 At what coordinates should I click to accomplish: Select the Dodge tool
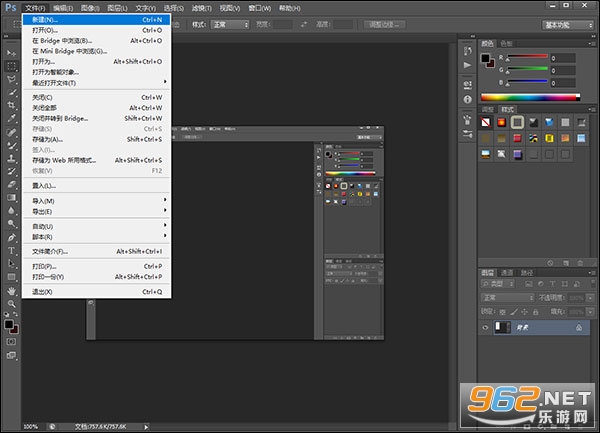tap(11, 224)
